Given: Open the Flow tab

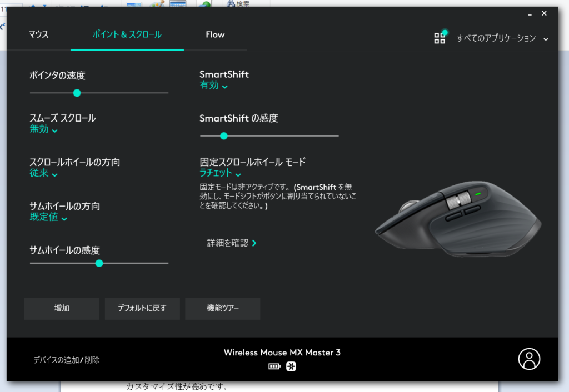Looking at the screenshot, I should 215,34.
